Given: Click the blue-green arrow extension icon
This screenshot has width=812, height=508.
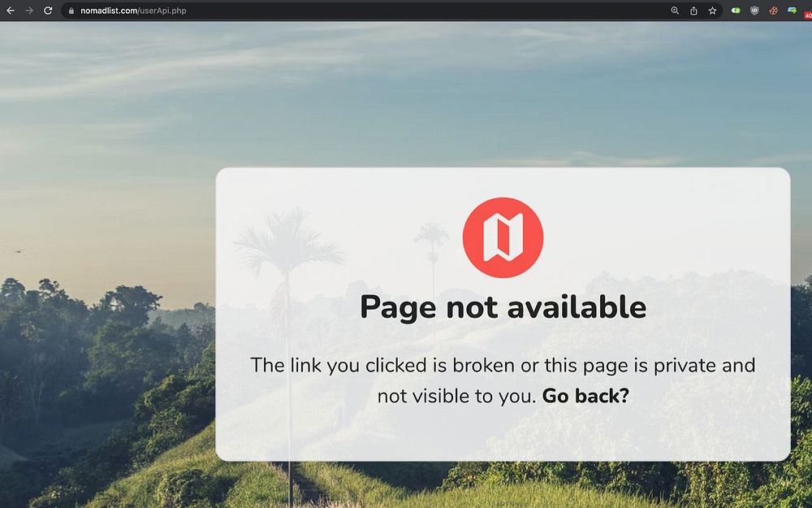Looking at the screenshot, I should pos(792,11).
